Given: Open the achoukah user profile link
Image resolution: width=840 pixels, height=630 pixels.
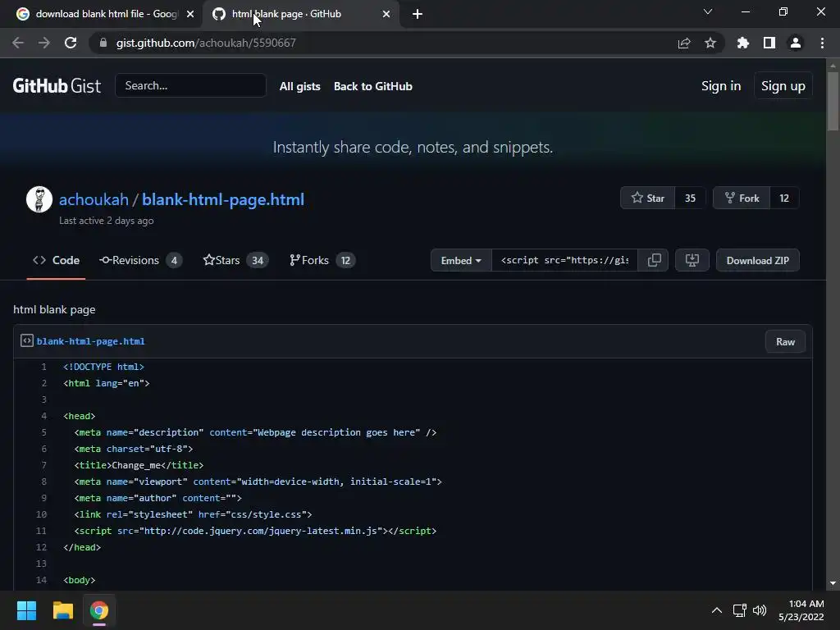Looking at the screenshot, I should [94, 199].
